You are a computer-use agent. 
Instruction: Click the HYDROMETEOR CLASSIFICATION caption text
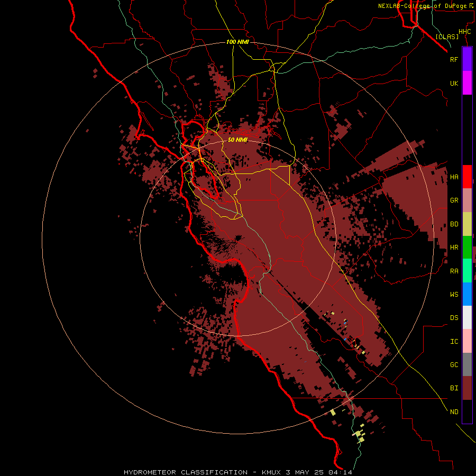tap(186, 472)
